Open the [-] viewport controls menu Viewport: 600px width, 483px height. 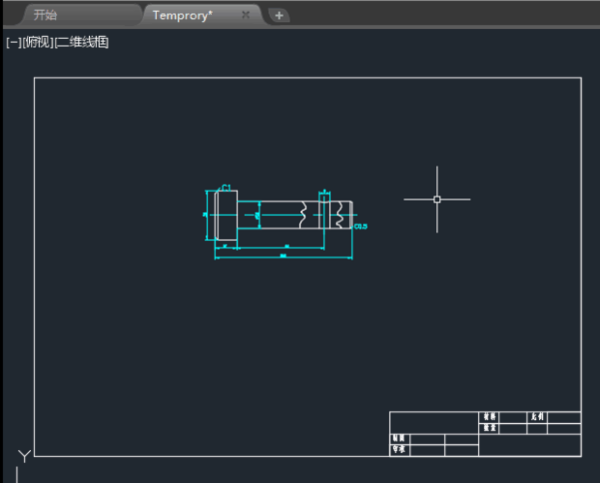pos(13,42)
